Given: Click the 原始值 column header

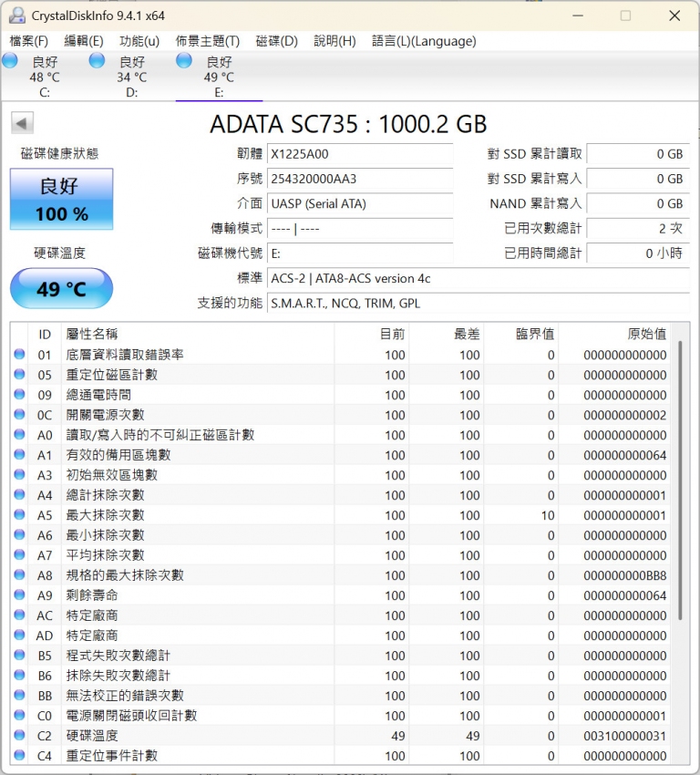Looking at the screenshot, I should pos(646,335).
